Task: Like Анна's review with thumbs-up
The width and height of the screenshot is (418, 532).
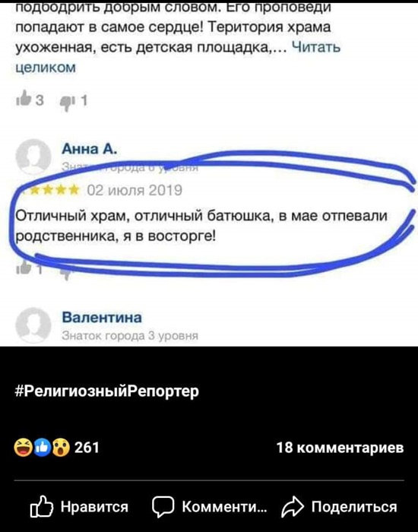Action: [24, 268]
